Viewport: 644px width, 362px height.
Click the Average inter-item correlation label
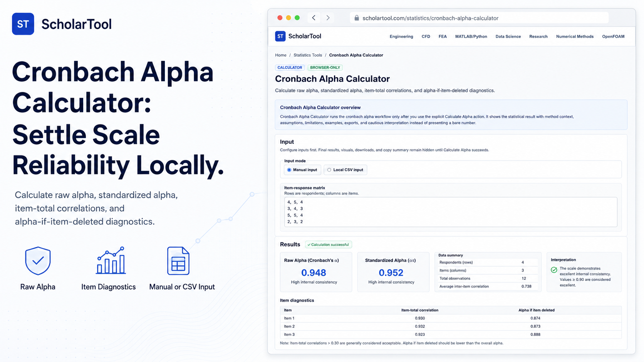pyautogui.click(x=464, y=287)
